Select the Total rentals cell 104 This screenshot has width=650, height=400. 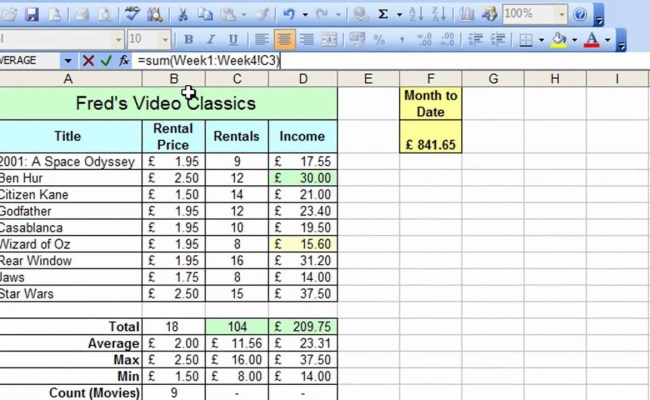pos(237,327)
